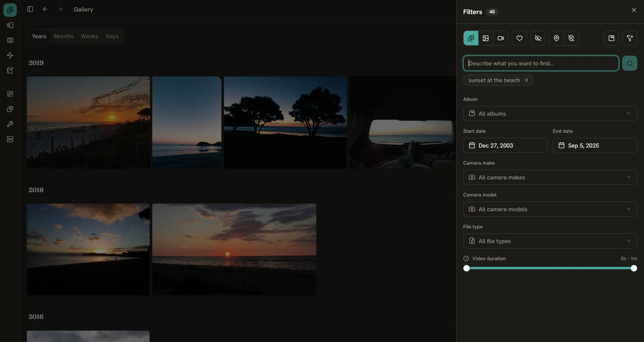The width and height of the screenshot is (644, 342).
Task: Open the server/storage icon in the sidebar
Action: click(10, 139)
